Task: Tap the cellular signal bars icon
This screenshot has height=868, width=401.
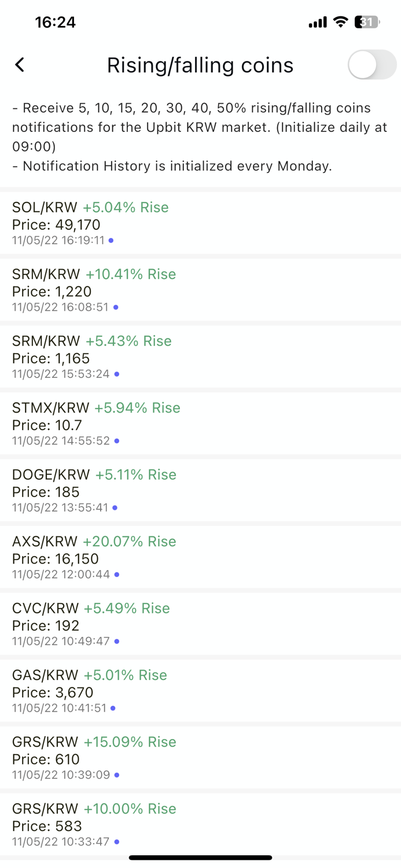Action: tap(317, 22)
